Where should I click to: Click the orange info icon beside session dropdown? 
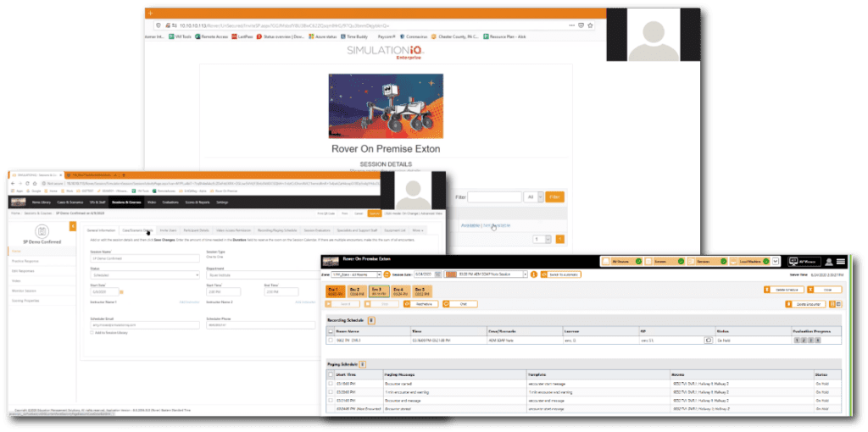point(534,274)
